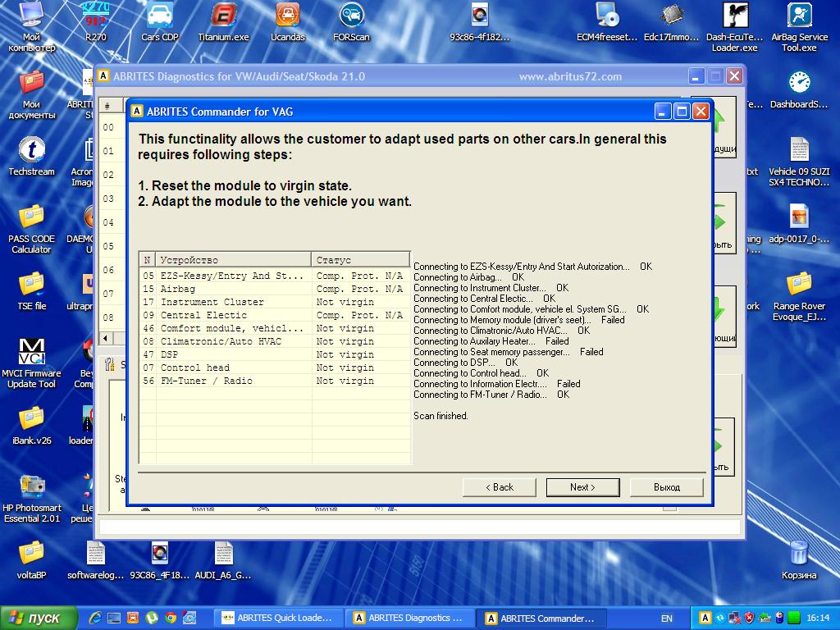Select the EZS-Kessy/Entry And St... row

coord(275,276)
